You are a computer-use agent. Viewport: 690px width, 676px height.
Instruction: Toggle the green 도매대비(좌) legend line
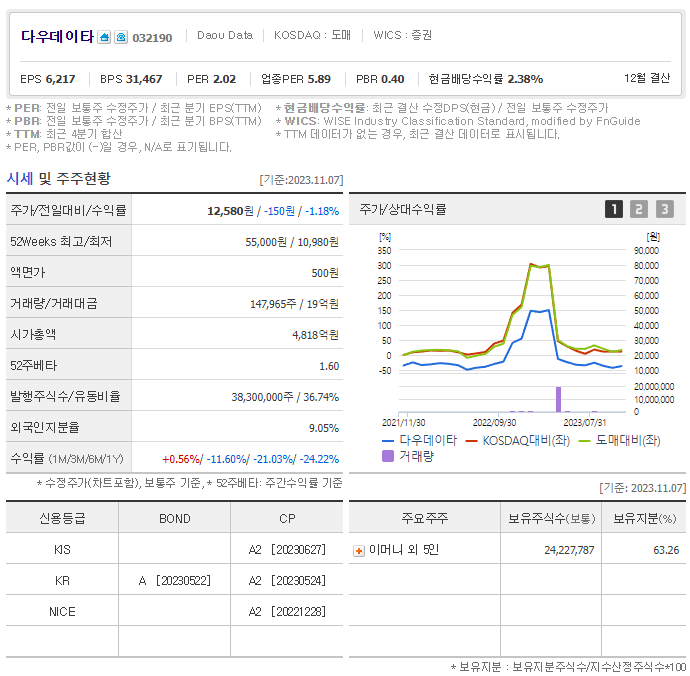620,440
